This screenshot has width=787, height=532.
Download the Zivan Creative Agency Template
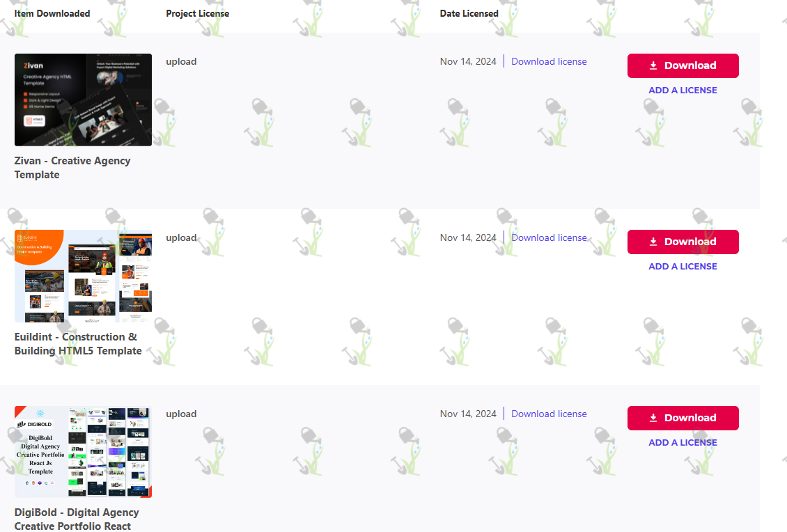coord(683,65)
